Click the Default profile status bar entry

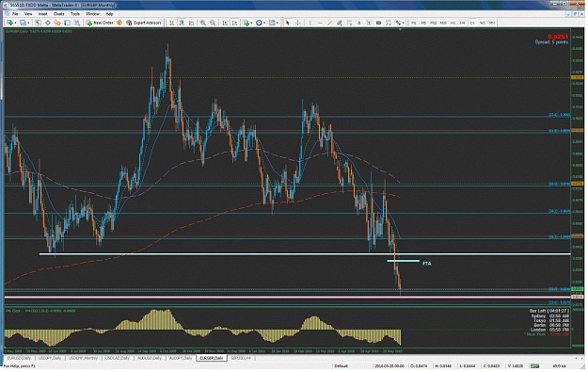(x=341, y=366)
